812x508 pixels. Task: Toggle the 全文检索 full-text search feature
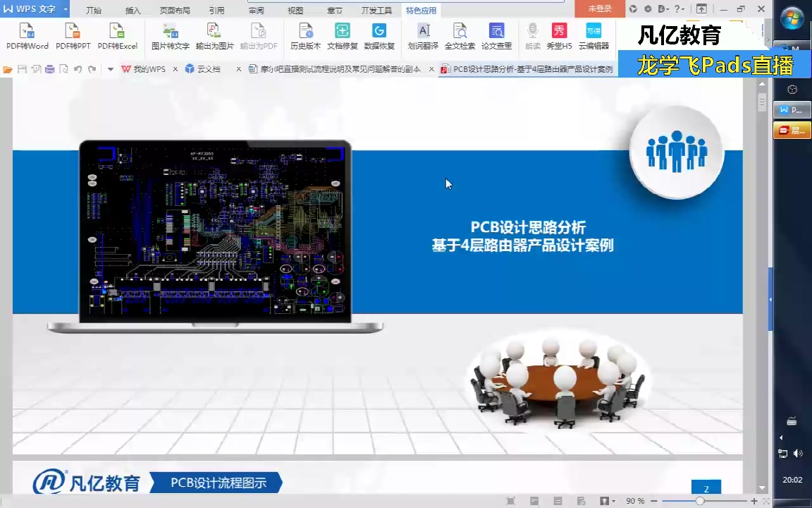tap(460, 35)
